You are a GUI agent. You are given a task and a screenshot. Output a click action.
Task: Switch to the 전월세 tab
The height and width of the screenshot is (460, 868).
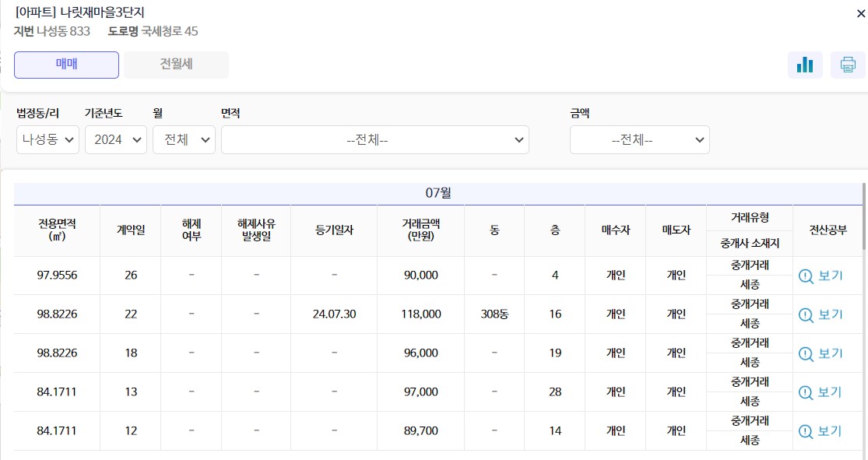175,65
